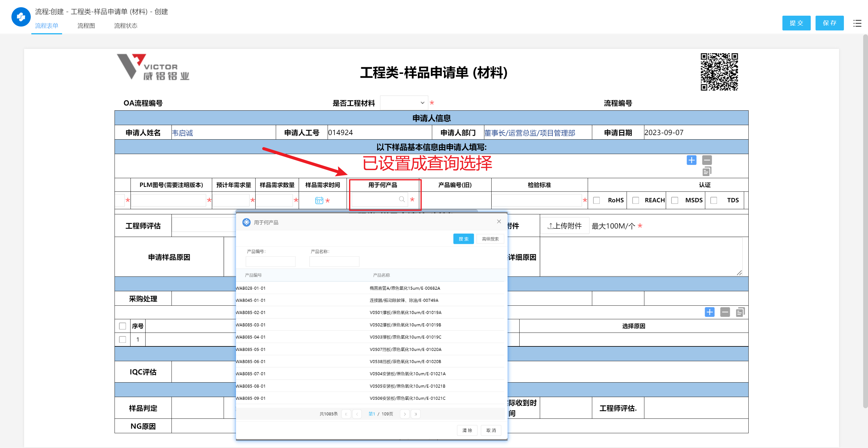This screenshot has height=448, width=868.
Task: Open calendar picker for 样品需求时间
Action: [319, 200]
